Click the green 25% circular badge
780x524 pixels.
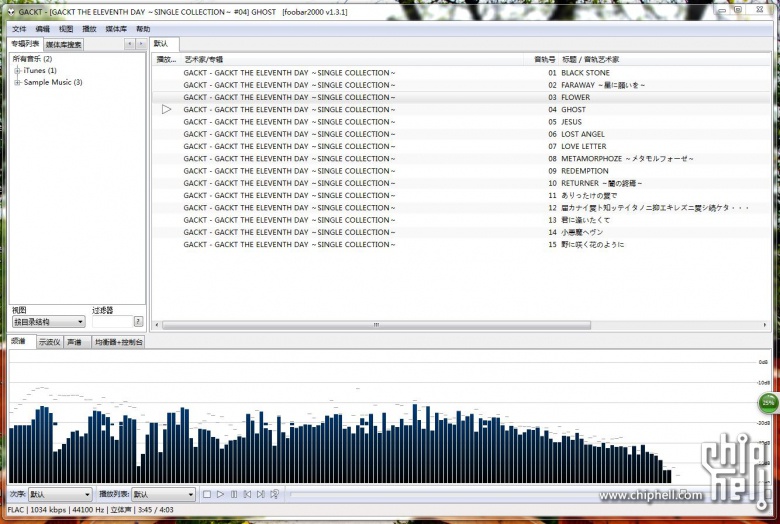point(768,402)
